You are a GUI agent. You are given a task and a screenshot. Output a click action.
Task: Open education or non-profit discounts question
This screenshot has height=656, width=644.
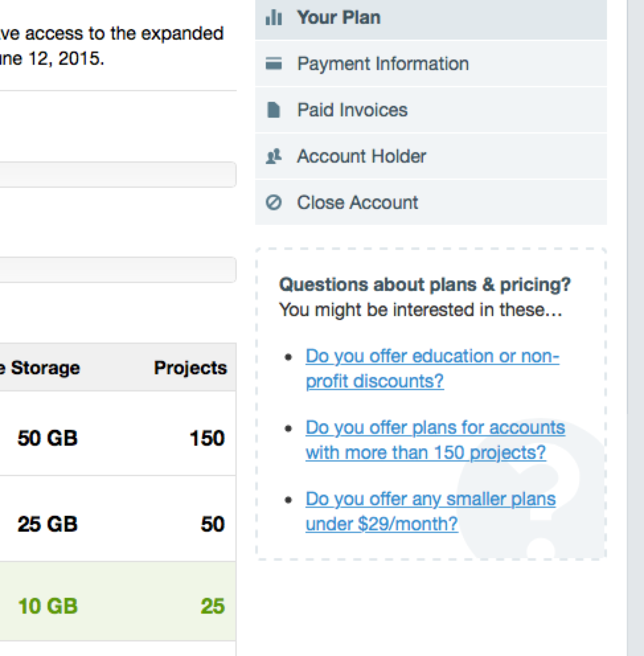click(432, 368)
